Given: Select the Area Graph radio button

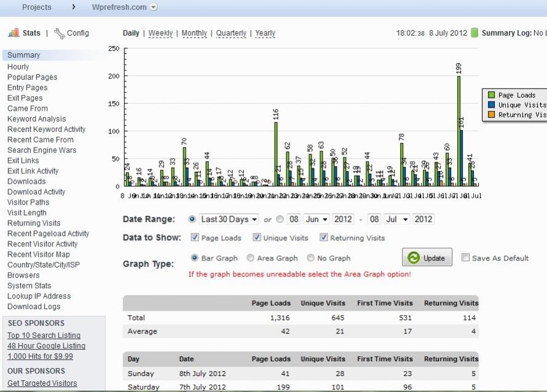Looking at the screenshot, I should tap(250, 257).
